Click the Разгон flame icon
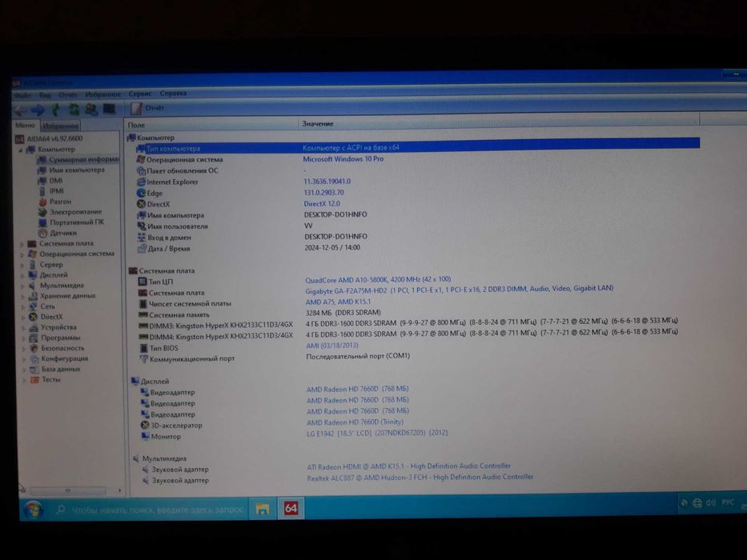This screenshot has width=747, height=560. [x=43, y=202]
